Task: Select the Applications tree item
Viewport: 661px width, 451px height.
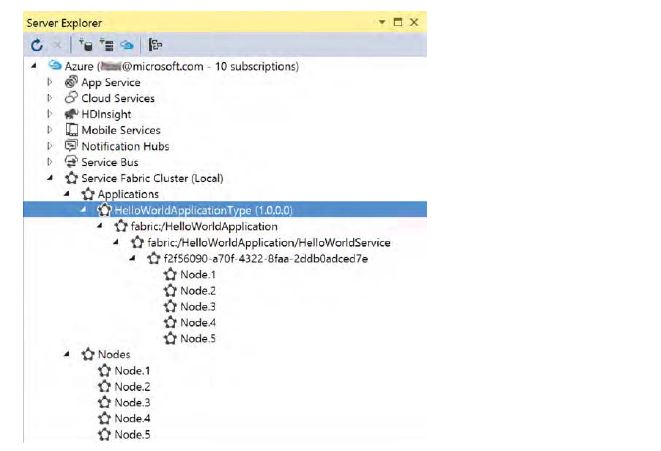Action: [128, 194]
